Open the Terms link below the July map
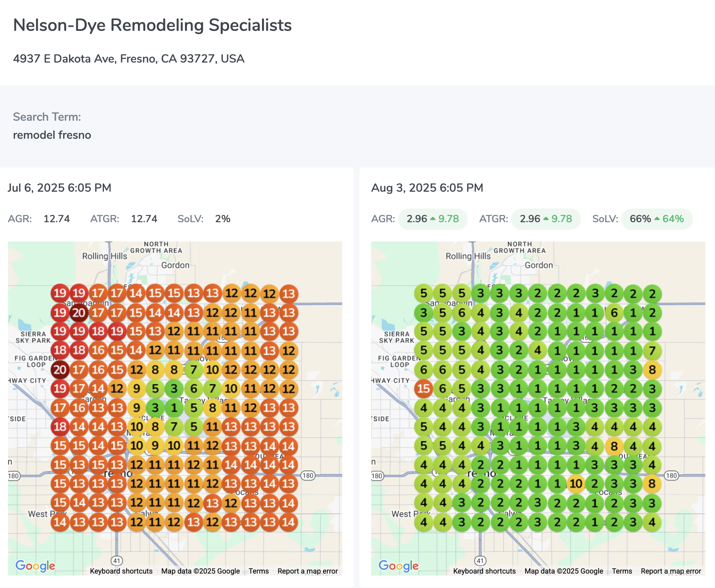The height and width of the screenshot is (588, 715). point(259,571)
